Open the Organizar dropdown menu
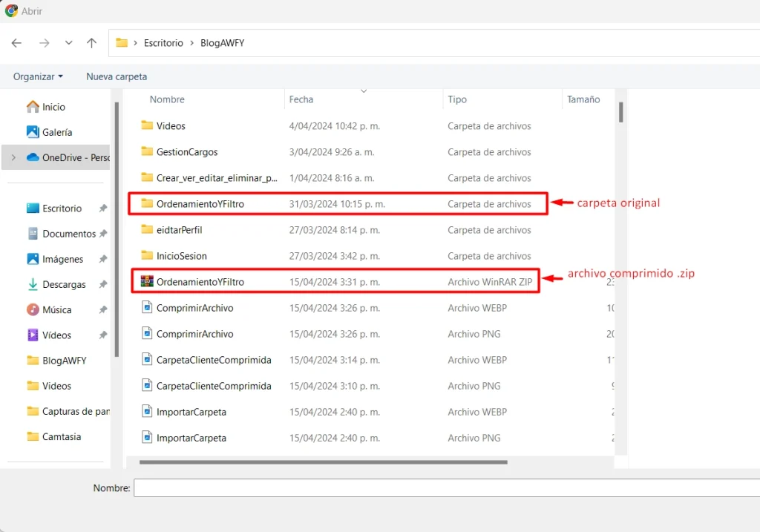Viewport: 760px width, 532px height. pos(38,76)
